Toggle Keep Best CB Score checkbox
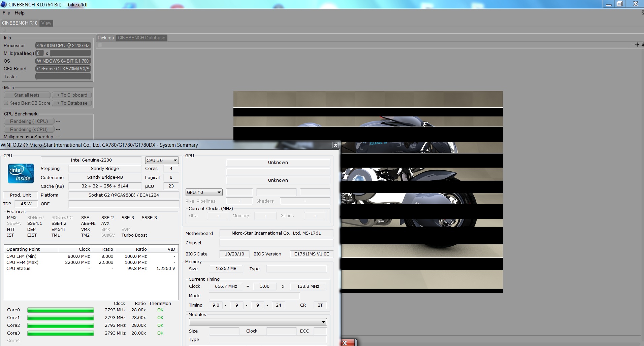The width and height of the screenshot is (644, 346). pyautogui.click(x=6, y=103)
